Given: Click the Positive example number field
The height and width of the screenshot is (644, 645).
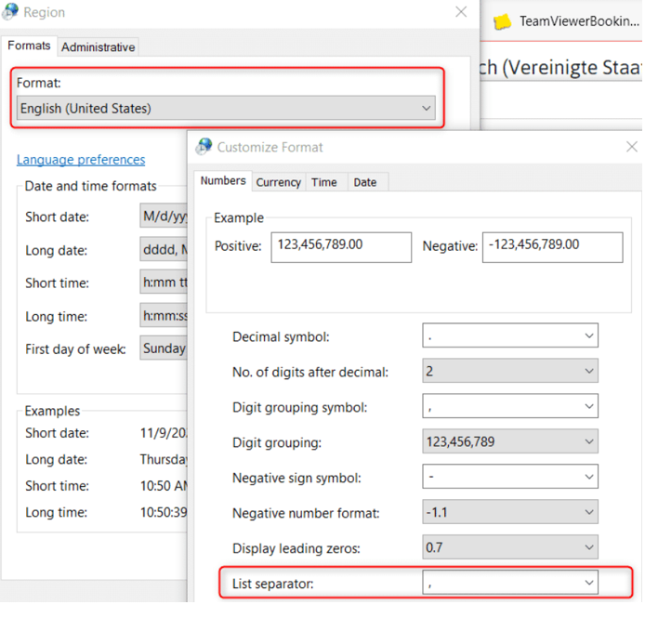Looking at the screenshot, I should 340,246.
